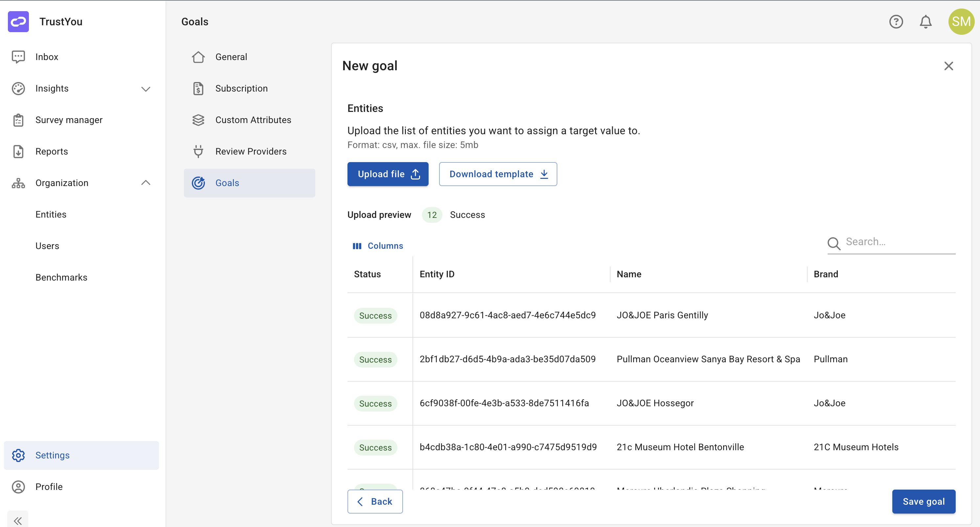980x527 pixels.
Task: Select the Subscription settings tab
Action: pos(249,88)
